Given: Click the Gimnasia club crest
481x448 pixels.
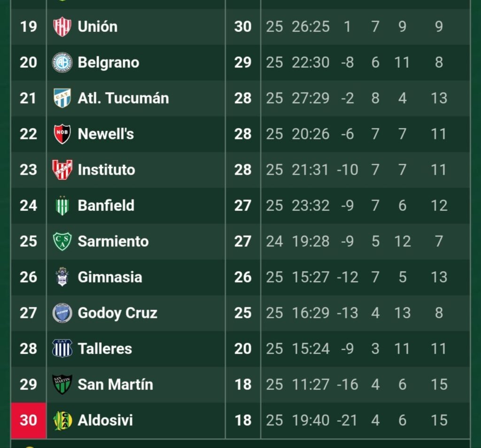Looking at the screenshot, I should tap(62, 277).
